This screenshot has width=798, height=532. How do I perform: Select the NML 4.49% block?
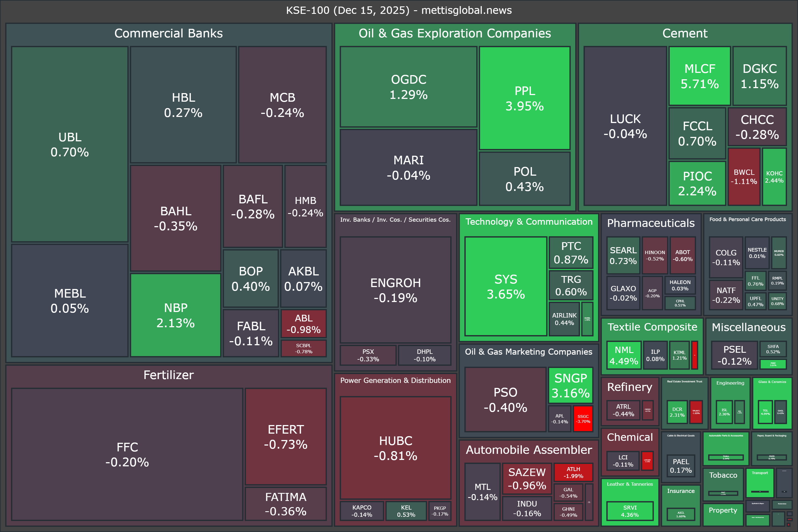(x=624, y=355)
